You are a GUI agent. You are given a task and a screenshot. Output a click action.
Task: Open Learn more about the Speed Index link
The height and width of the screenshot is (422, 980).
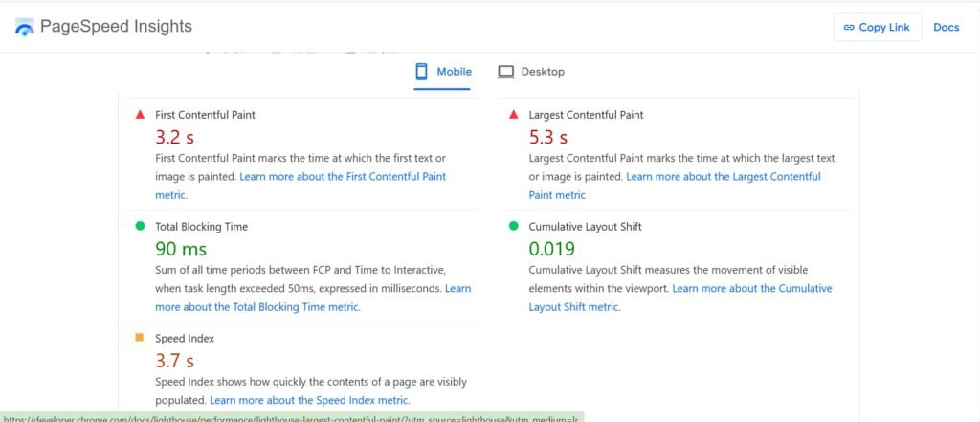coord(309,400)
